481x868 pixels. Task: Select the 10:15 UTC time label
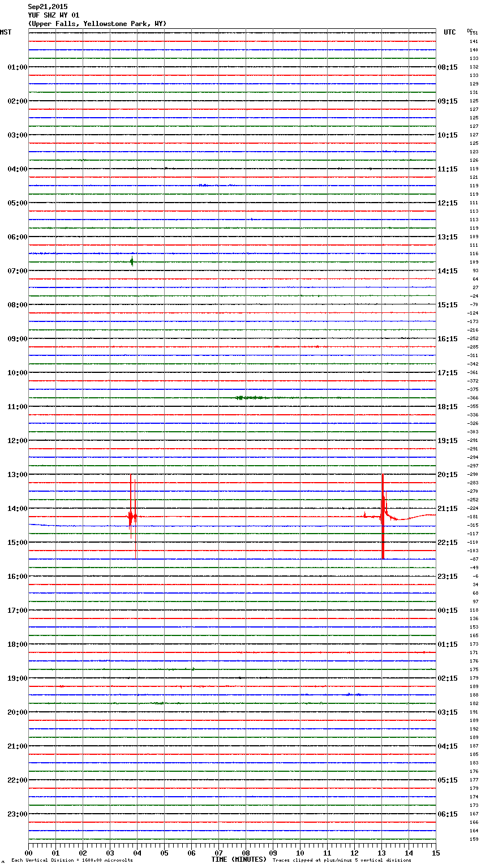[448, 135]
